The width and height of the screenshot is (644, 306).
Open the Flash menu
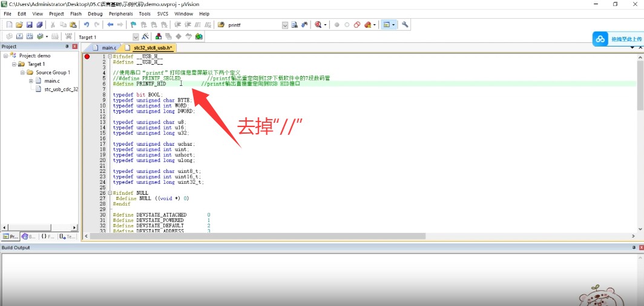(76, 13)
